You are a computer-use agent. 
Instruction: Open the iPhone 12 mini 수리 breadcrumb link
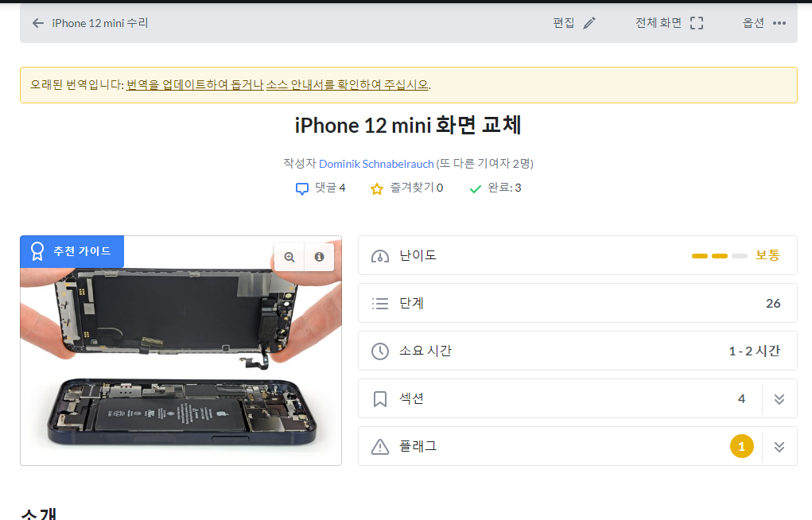tap(100, 23)
